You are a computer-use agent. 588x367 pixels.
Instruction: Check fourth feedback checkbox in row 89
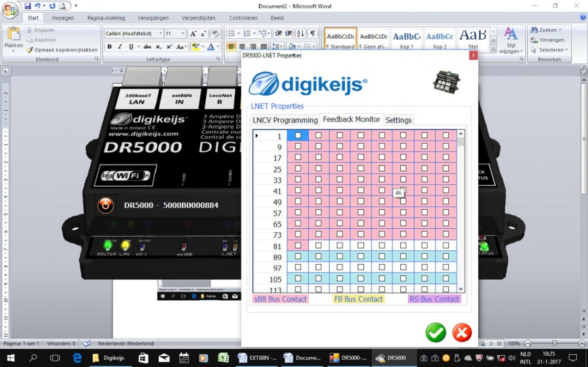[361, 256]
